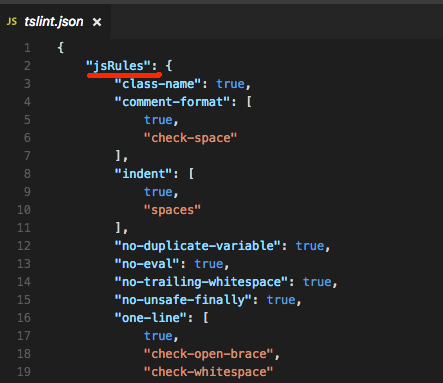Click line number 2 in the gutter

pyautogui.click(x=27, y=66)
